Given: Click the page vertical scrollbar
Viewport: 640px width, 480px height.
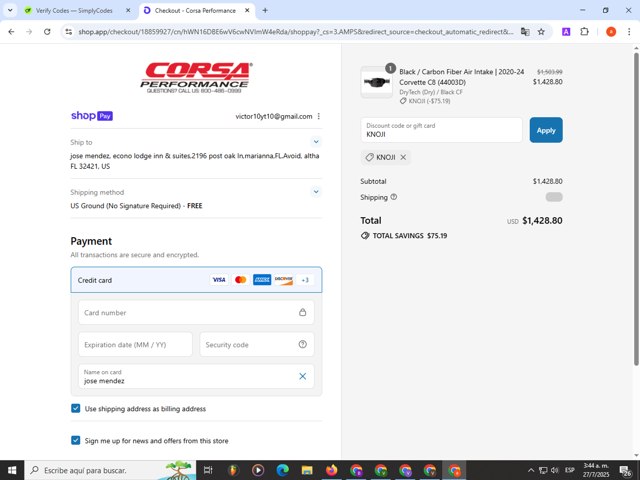Looking at the screenshot, I should [636, 208].
